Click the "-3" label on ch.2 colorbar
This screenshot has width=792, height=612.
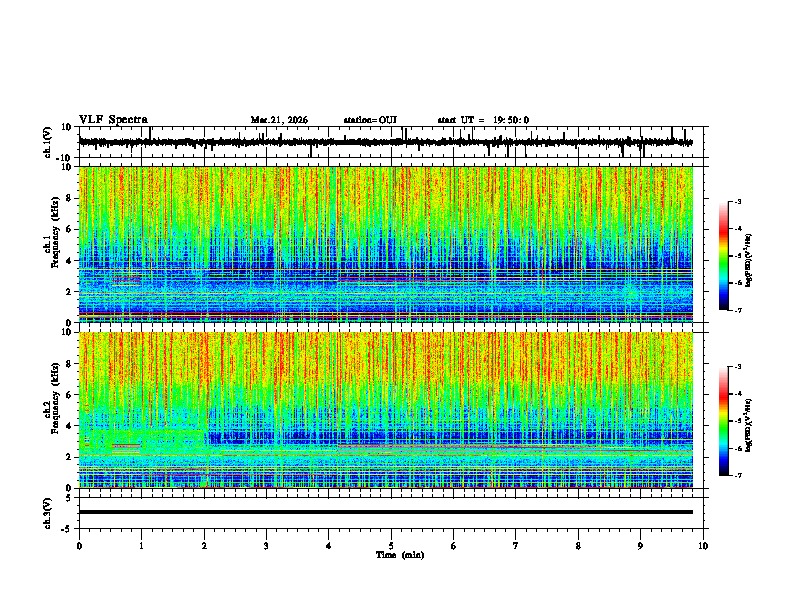coord(737,367)
